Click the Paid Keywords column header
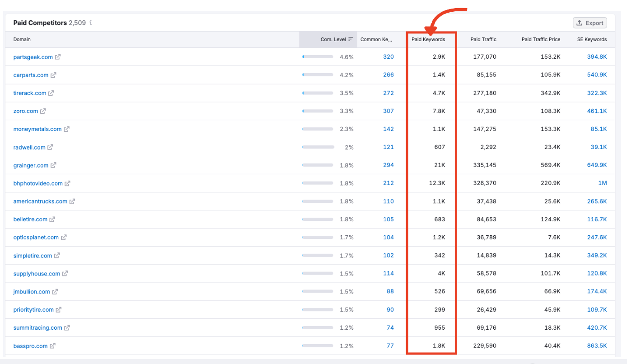The height and width of the screenshot is (364, 627). pyautogui.click(x=428, y=39)
